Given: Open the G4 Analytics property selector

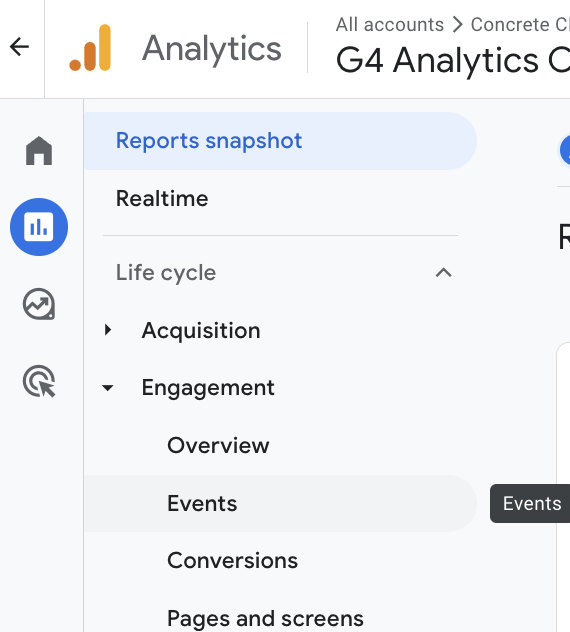Looking at the screenshot, I should [453, 60].
